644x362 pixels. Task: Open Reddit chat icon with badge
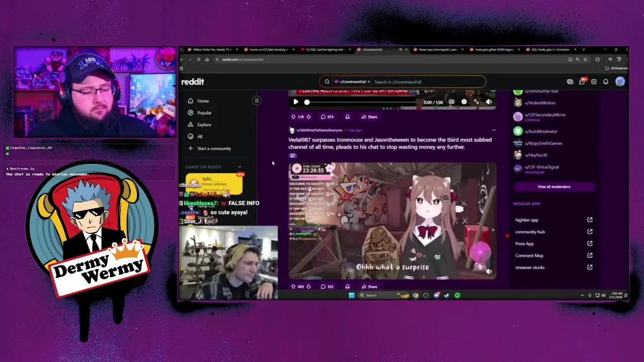pyautogui.click(x=582, y=81)
